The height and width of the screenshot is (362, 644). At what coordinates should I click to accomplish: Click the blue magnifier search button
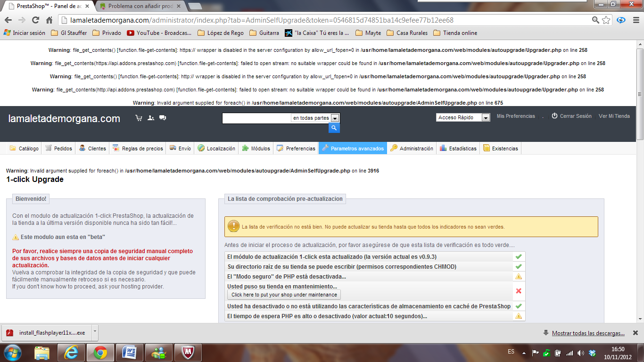pos(334,128)
